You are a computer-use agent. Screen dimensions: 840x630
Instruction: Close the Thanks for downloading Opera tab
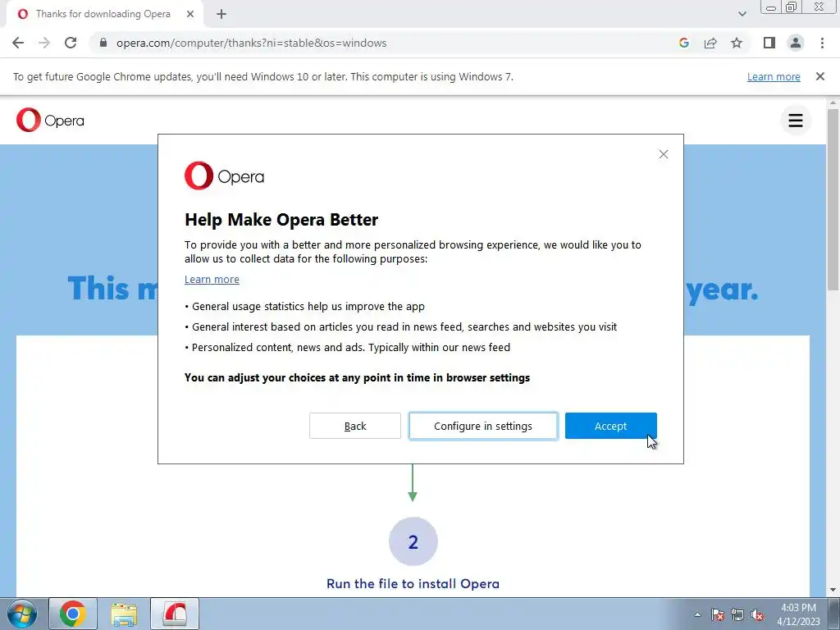pyautogui.click(x=190, y=14)
